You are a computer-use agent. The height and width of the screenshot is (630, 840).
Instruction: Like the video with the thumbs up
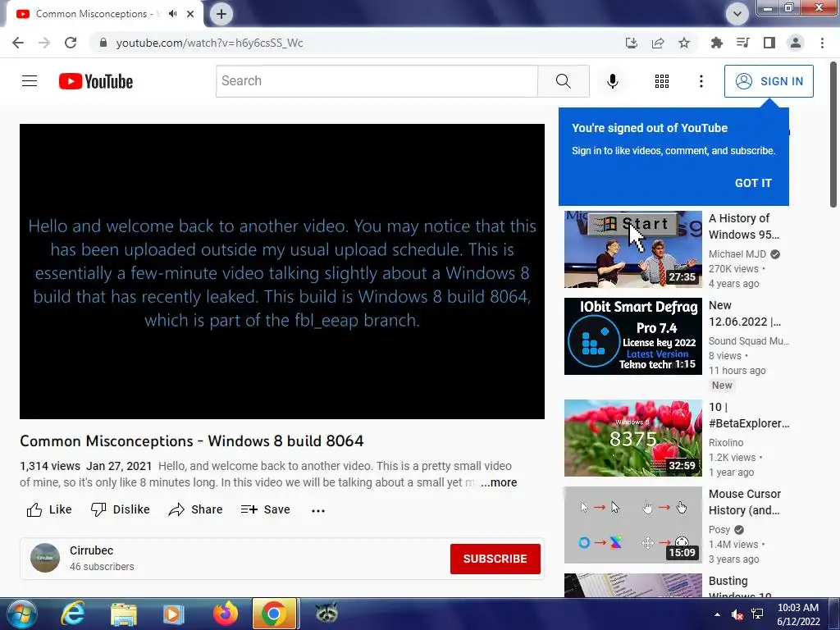point(48,509)
